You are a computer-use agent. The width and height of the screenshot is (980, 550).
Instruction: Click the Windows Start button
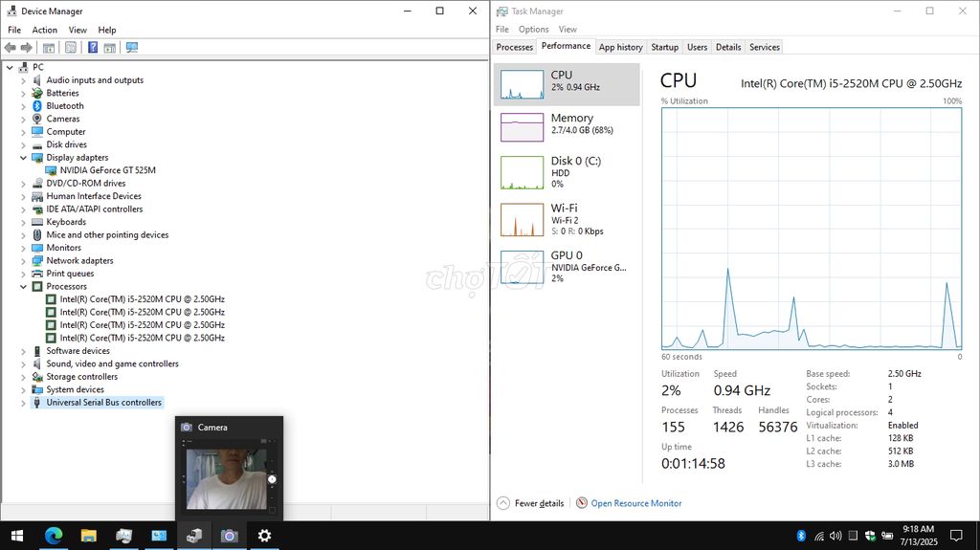[17, 536]
